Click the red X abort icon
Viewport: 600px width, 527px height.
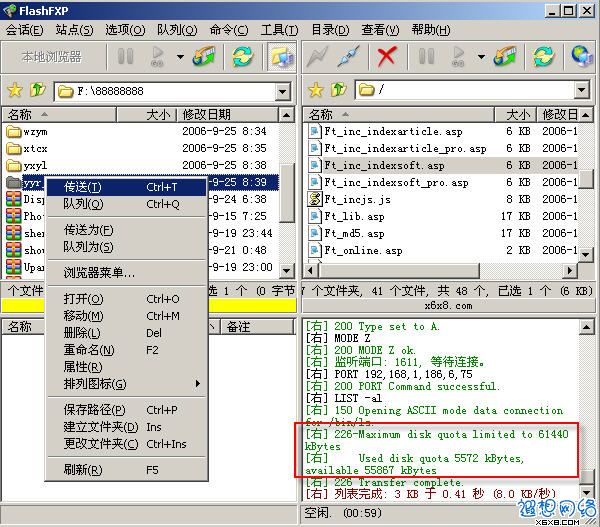(386, 57)
